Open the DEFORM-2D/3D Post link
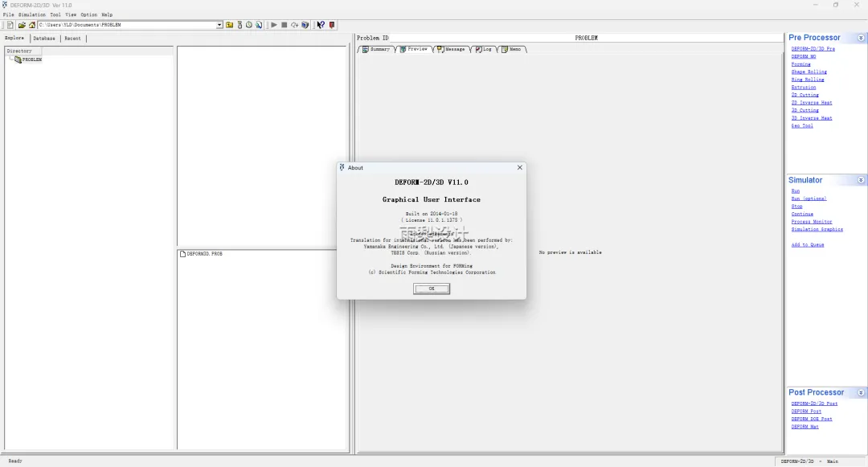 click(x=813, y=404)
